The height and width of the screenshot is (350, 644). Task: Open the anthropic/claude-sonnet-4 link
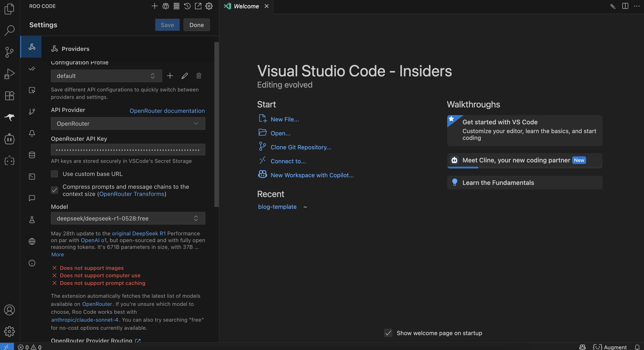[85, 320]
